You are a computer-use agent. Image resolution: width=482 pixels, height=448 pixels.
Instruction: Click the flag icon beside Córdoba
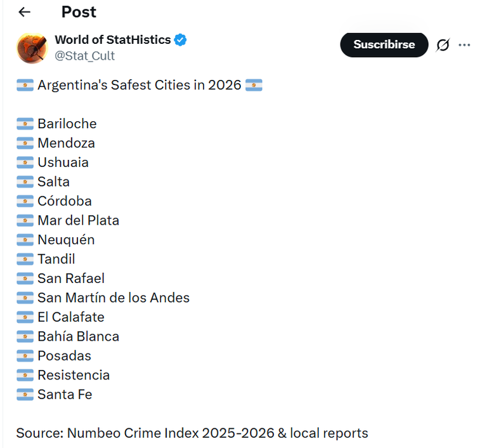click(25, 201)
